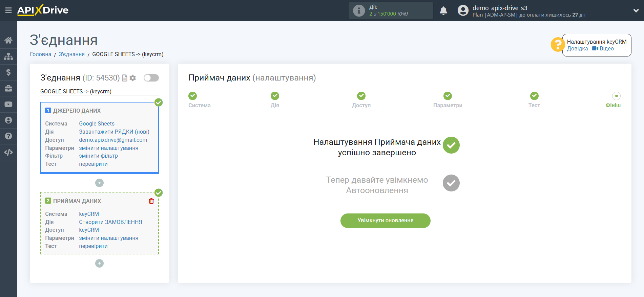Go to the Дія step
The image size is (644, 297).
275,96
